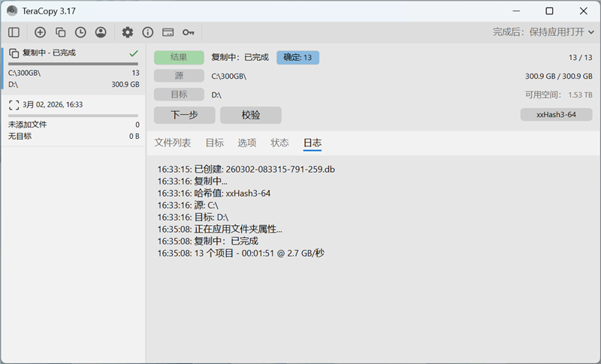Open the info about icon
Viewport: 601px width, 364px height.
147,32
